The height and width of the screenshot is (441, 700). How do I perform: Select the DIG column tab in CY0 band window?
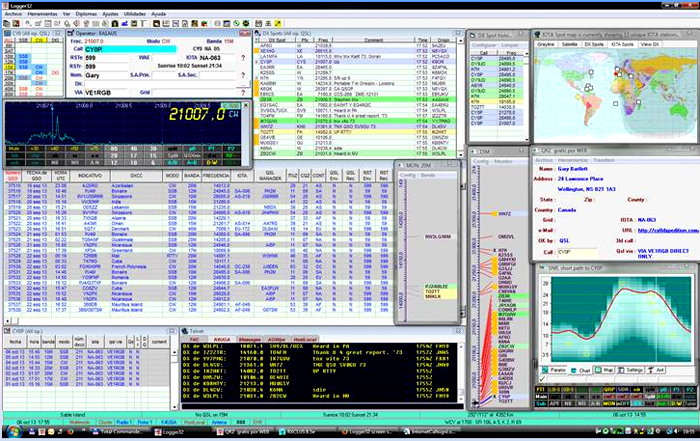[55, 40]
